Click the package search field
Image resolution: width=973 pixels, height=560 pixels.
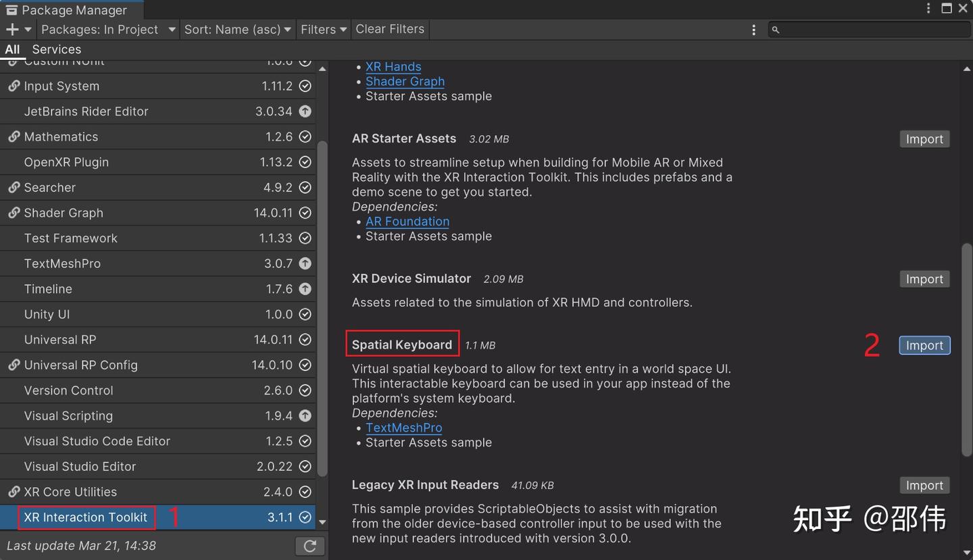[x=872, y=30]
